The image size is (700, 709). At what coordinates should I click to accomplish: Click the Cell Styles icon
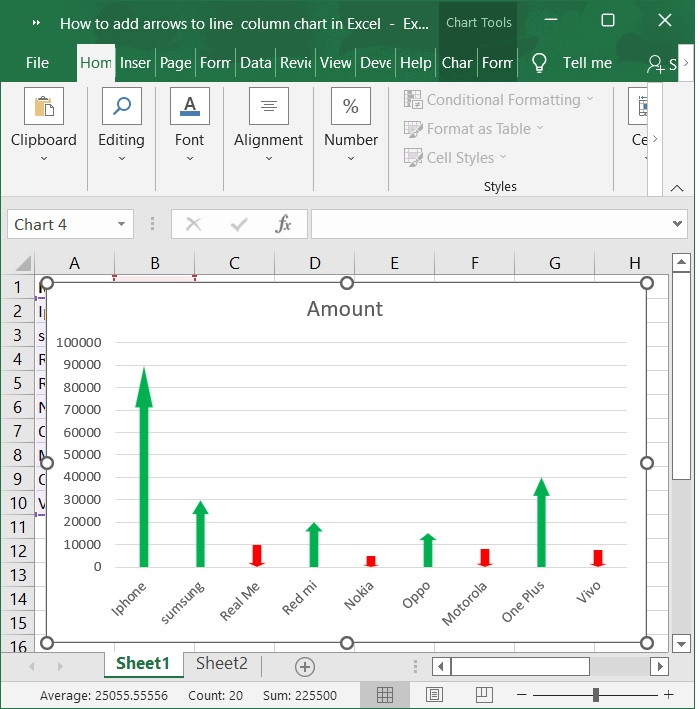413,158
